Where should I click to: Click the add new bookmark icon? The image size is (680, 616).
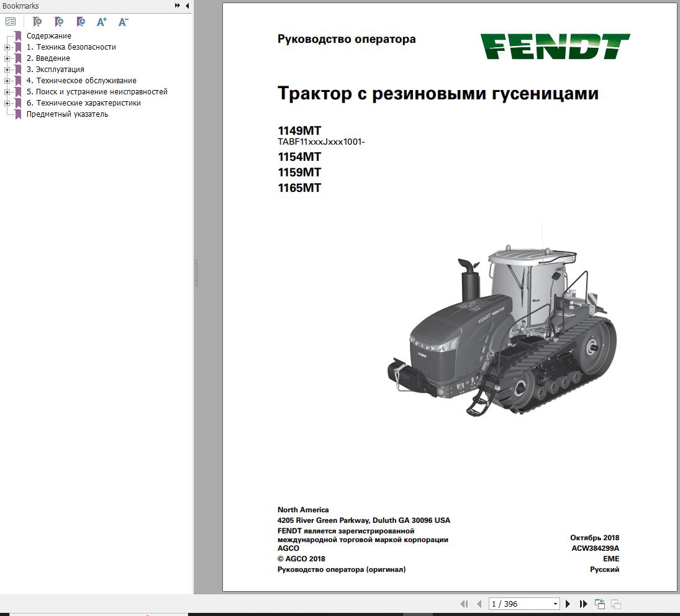59,22
